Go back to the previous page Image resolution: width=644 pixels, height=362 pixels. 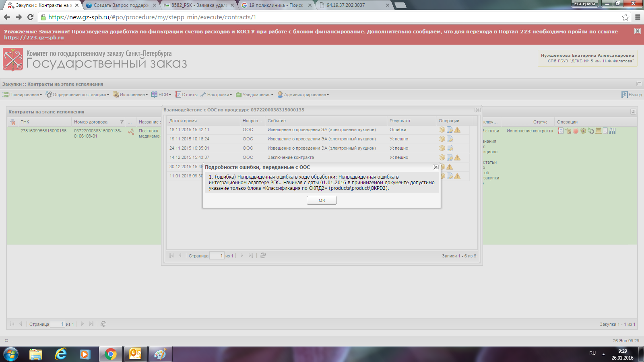(x=7, y=17)
